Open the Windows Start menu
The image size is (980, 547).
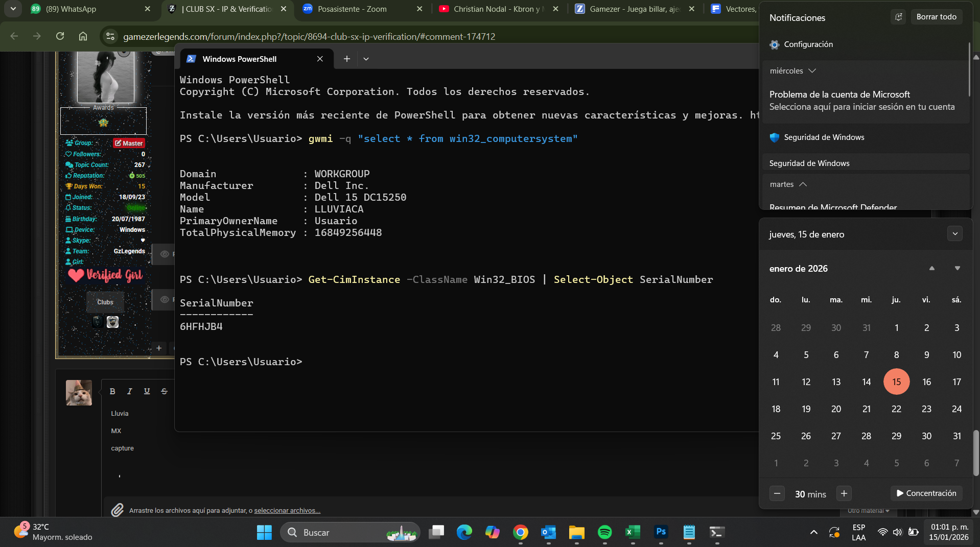[264, 532]
